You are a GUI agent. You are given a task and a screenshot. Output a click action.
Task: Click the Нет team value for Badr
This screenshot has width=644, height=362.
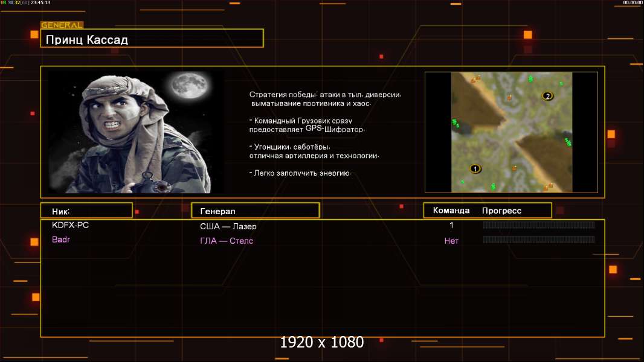coord(451,241)
